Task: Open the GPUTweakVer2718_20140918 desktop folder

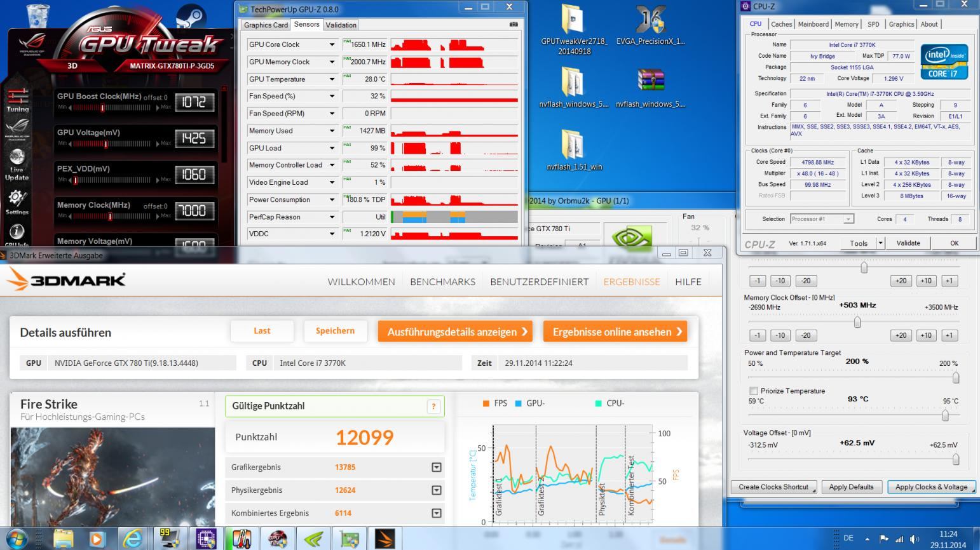Action: (x=574, y=30)
